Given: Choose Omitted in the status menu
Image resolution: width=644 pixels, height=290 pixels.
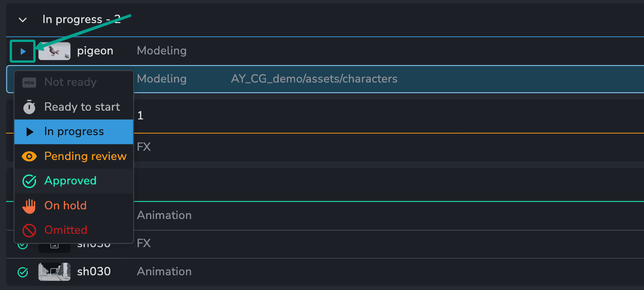Looking at the screenshot, I should pos(66,230).
